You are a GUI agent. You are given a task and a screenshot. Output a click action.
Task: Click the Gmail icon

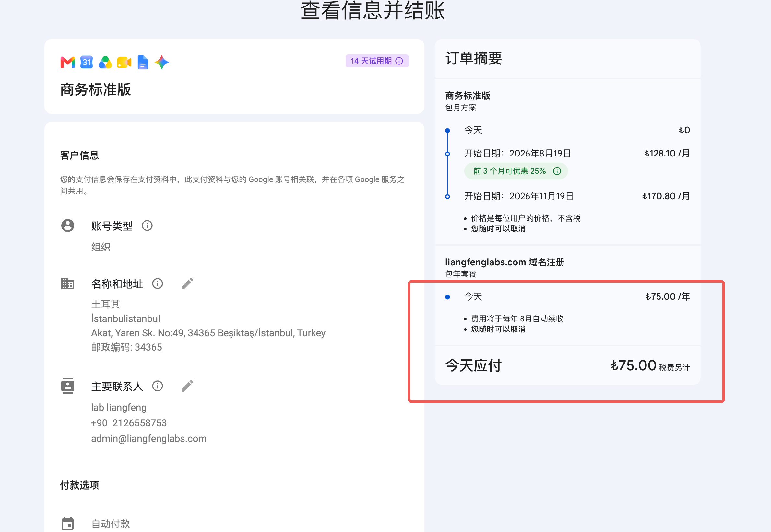pos(68,62)
